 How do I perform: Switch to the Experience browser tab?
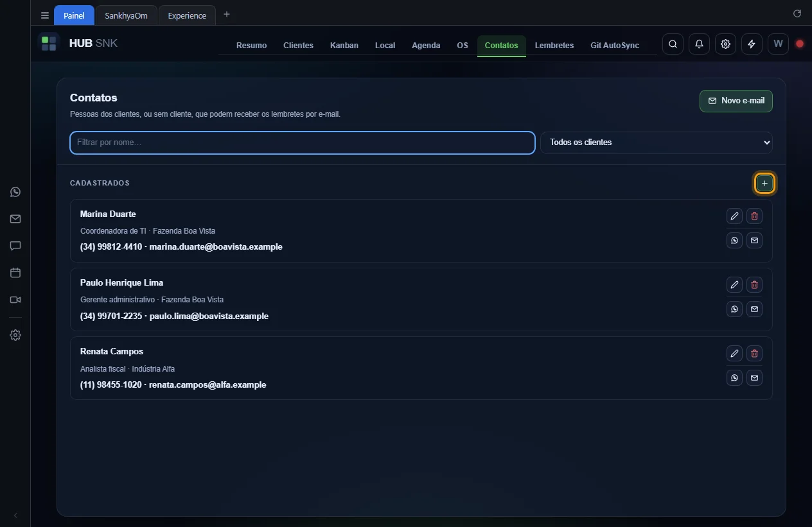pos(187,15)
